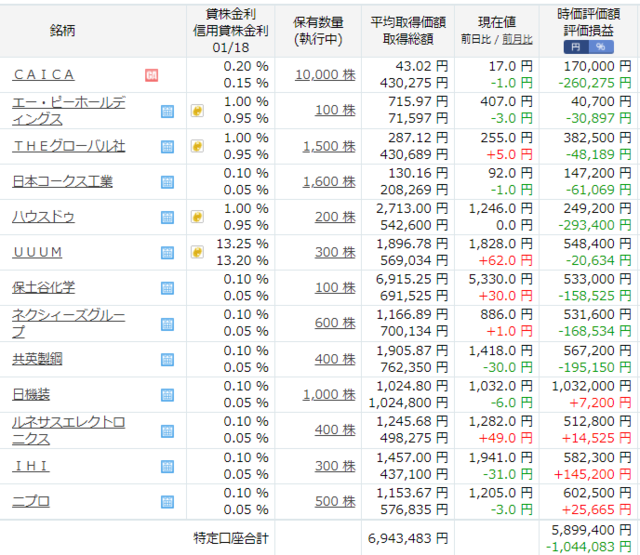Click UUUM 300 株 holdings link
This screenshot has width=640, height=555.
coord(335,252)
